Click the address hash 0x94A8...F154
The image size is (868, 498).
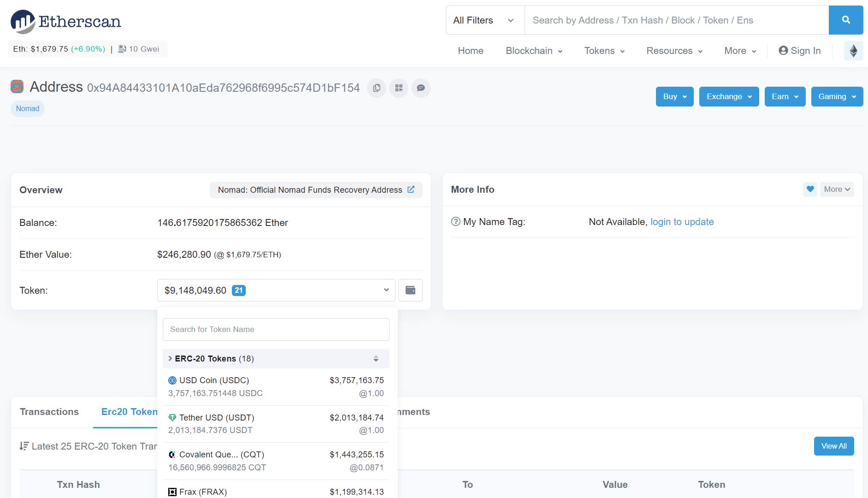pos(223,88)
